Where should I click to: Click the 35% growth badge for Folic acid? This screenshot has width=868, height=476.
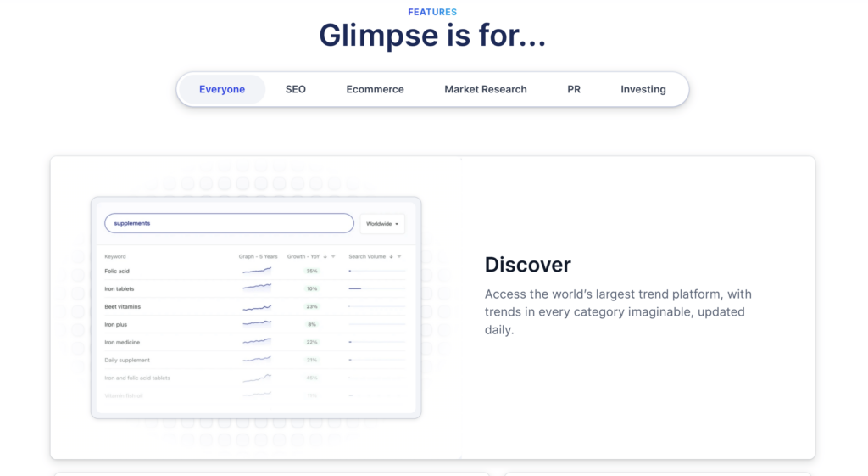click(312, 271)
